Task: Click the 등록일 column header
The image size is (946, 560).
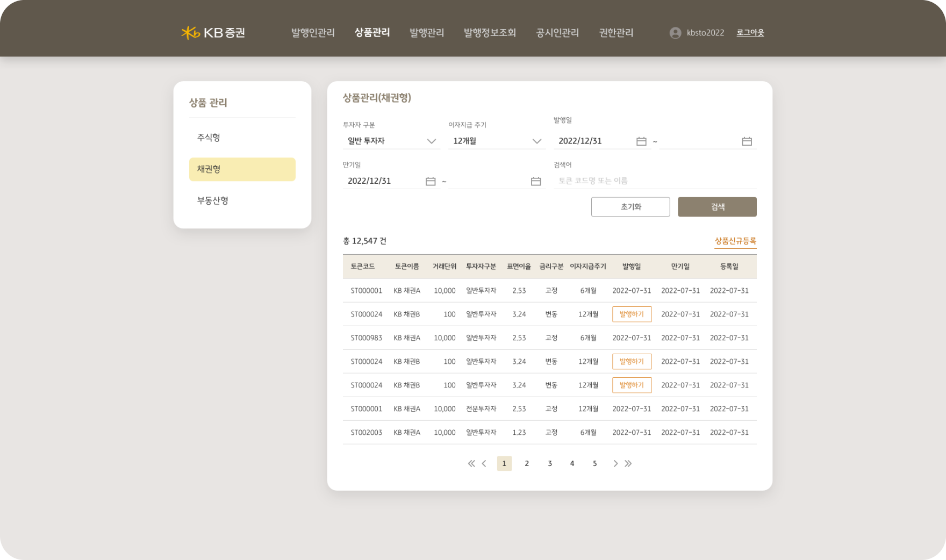Action: pyautogui.click(x=729, y=267)
